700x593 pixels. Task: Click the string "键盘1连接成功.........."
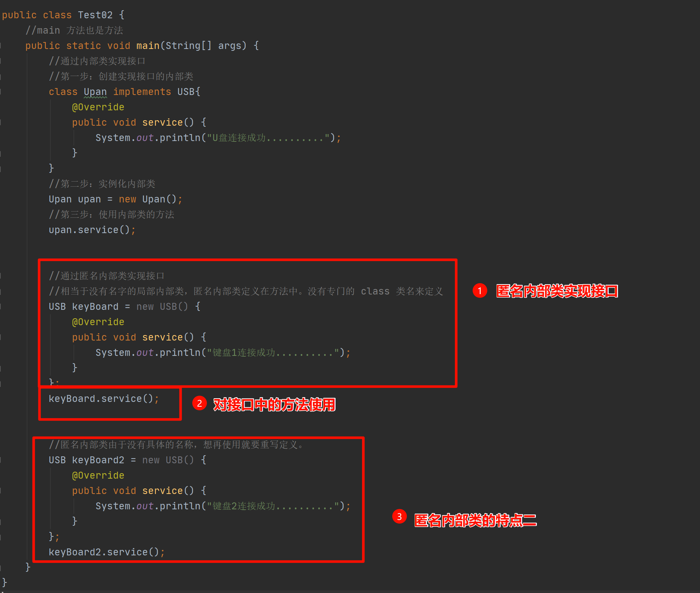pos(273,353)
